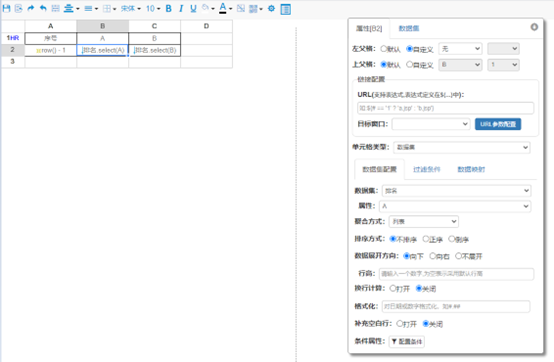554x362 pixels.
Task: Click the background fill color icon
Action: (206, 8)
